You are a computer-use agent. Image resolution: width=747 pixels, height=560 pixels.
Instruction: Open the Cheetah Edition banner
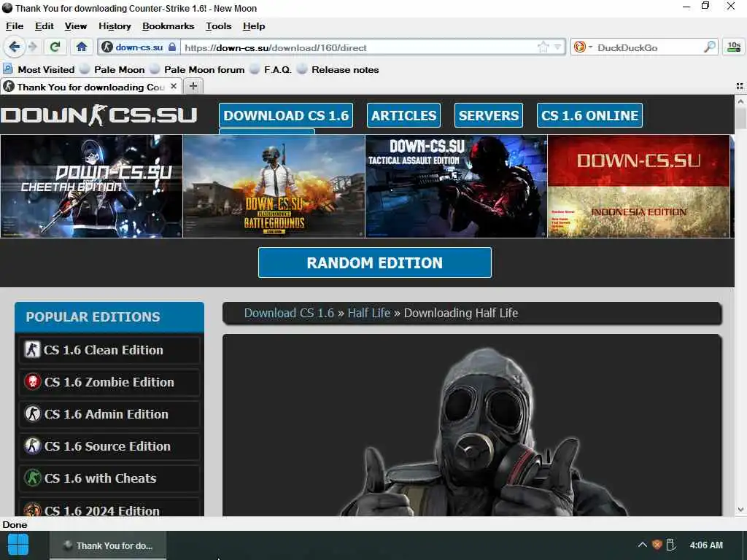(91, 186)
